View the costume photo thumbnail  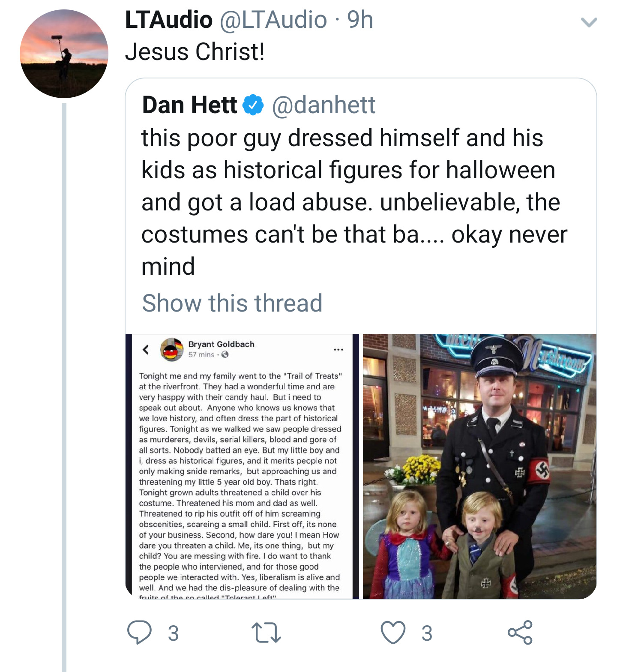pyautogui.click(x=479, y=466)
